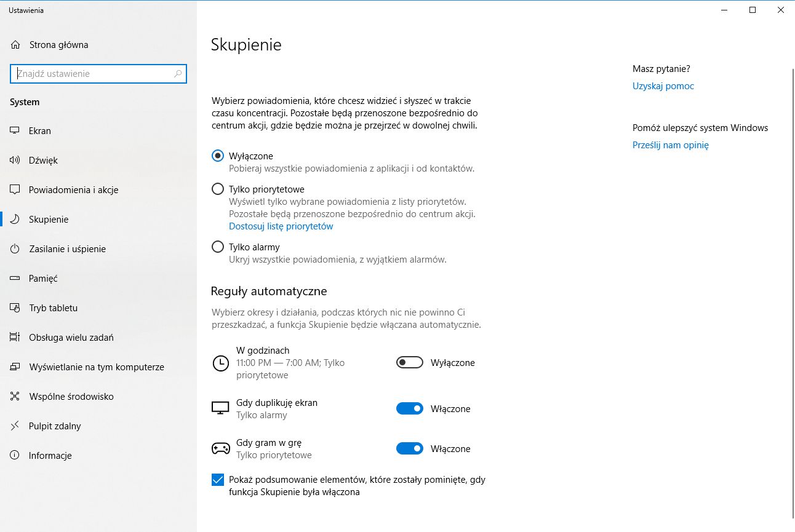The width and height of the screenshot is (795, 532).
Task: Click the Pulpit zdalny icon
Action: [15, 426]
